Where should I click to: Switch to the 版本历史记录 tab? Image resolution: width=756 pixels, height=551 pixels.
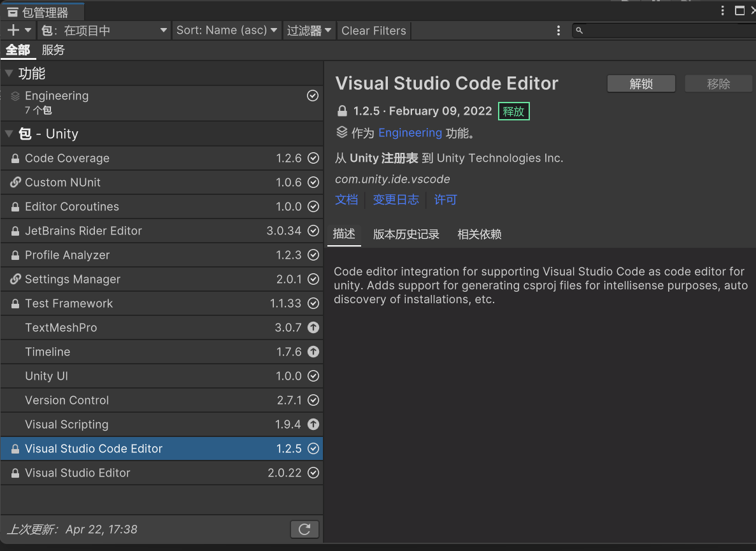point(406,234)
